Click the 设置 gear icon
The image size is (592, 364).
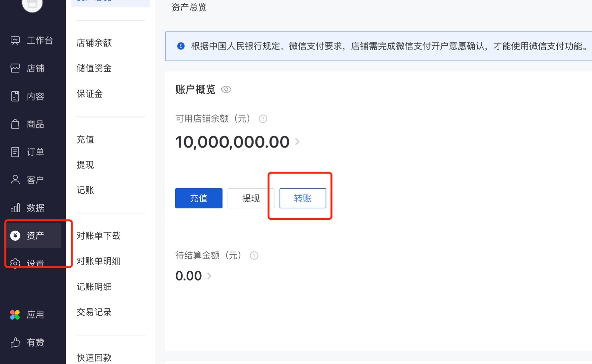click(15, 263)
